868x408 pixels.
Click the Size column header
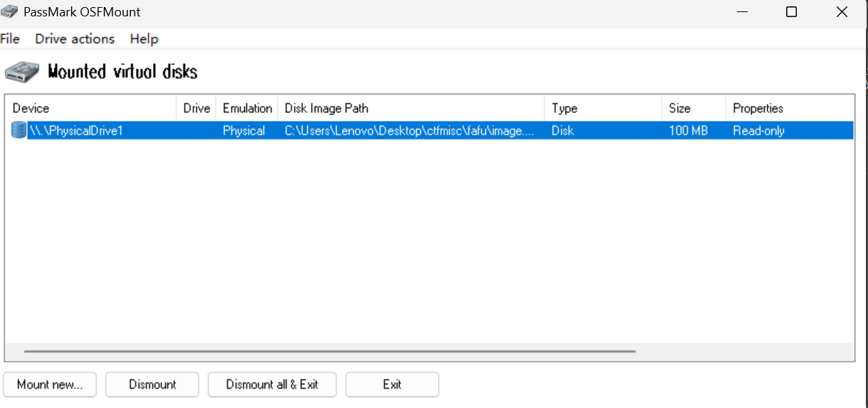pos(694,108)
